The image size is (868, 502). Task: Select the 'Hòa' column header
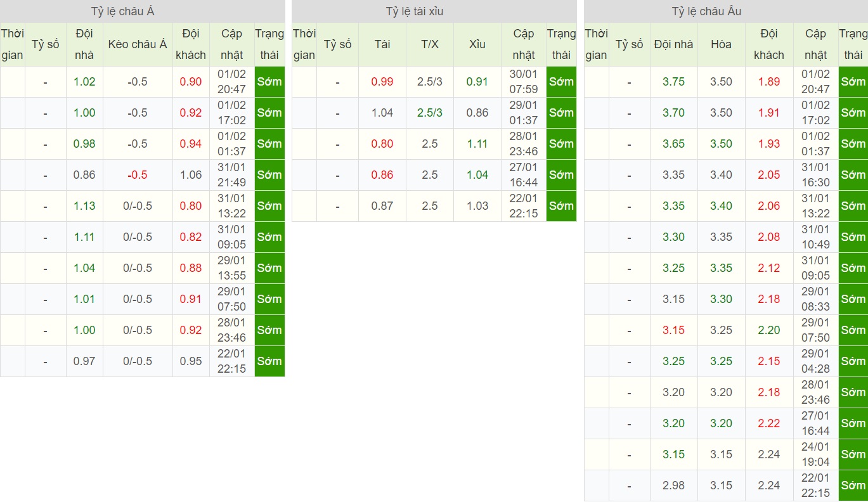pos(721,44)
